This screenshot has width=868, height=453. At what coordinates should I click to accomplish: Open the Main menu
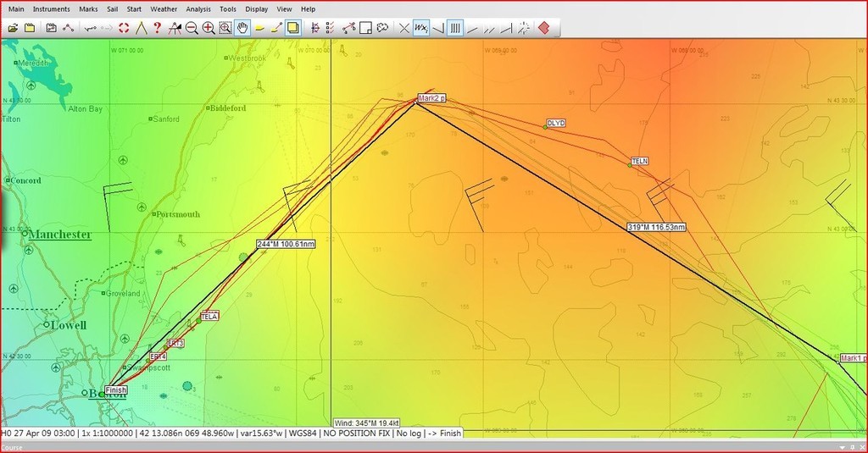(x=16, y=8)
